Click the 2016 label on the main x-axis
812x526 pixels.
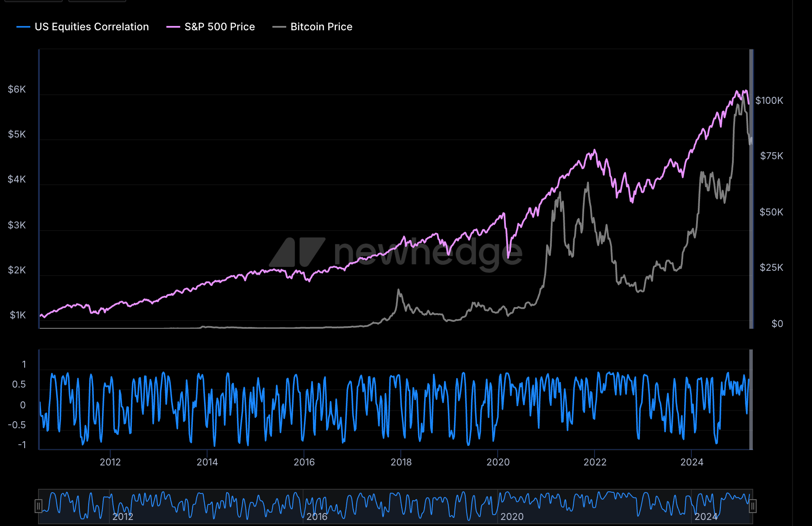pyautogui.click(x=304, y=462)
